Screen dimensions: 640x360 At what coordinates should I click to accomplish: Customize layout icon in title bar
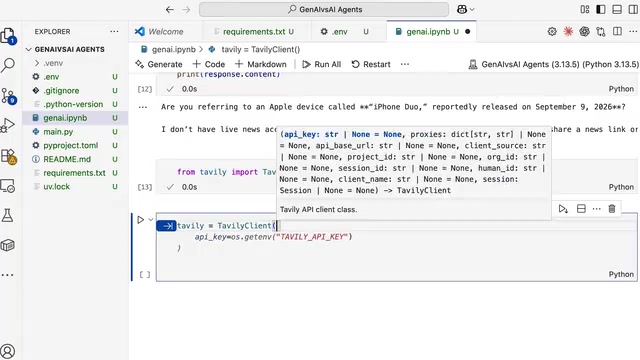tap(584, 9)
